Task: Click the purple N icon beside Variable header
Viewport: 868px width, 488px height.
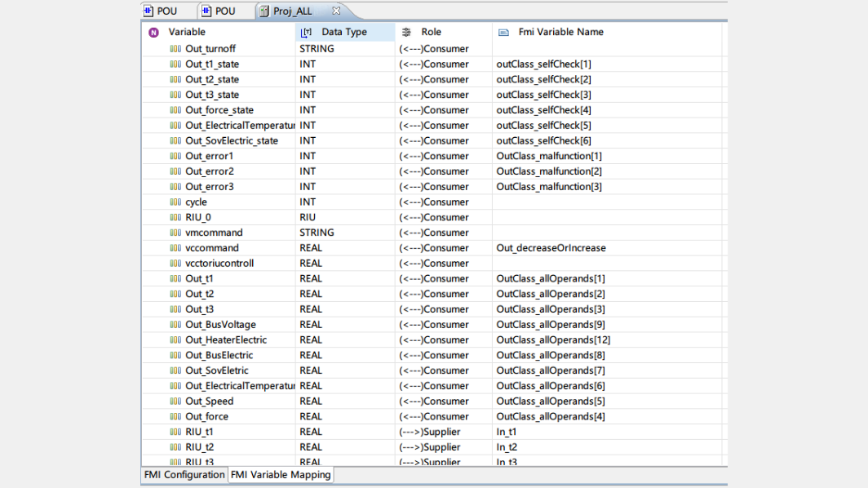Action: (153, 33)
